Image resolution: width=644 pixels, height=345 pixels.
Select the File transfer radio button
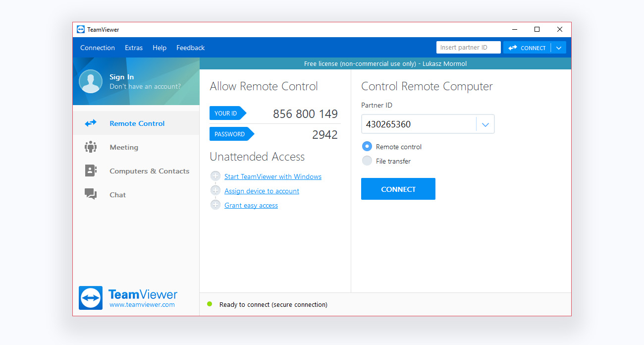[367, 161]
